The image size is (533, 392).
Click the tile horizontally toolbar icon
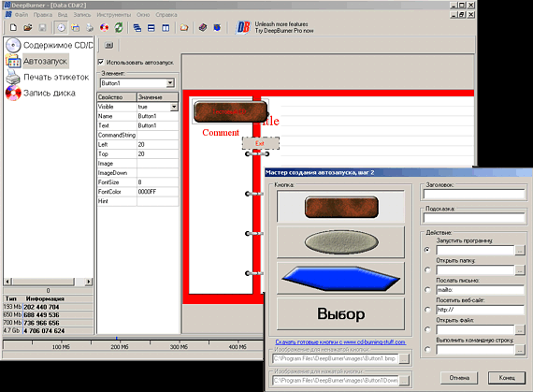[151, 28]
